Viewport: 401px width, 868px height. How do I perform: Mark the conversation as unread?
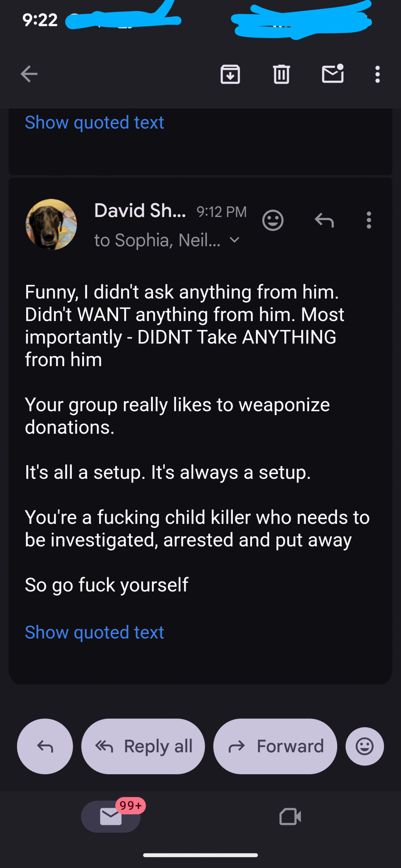[332, 74]
